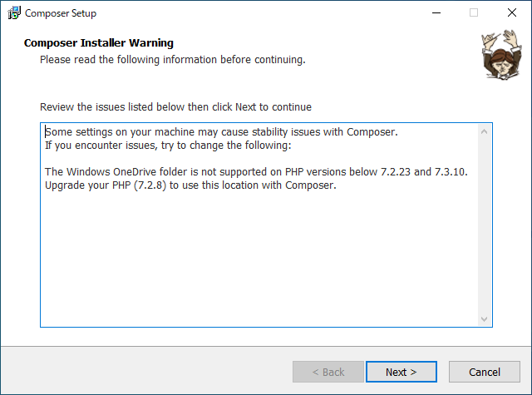Click the disabled < Back button
Screen dimensions: 532x395
pos(328,372)
